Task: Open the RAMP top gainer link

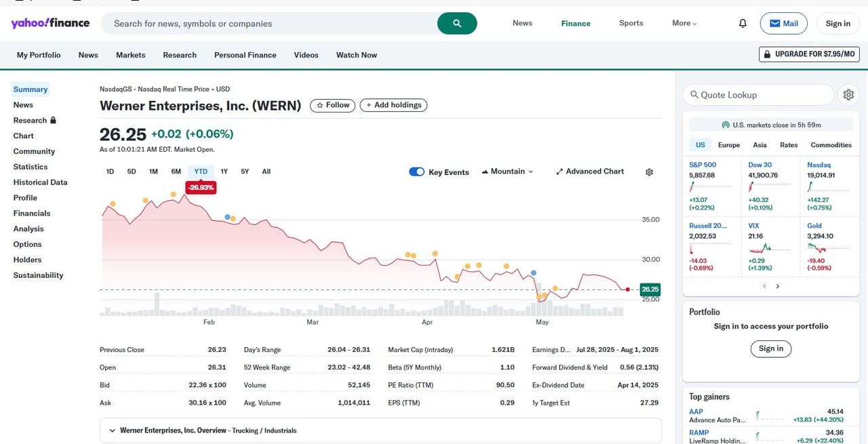Action: [x=698, y=432]
